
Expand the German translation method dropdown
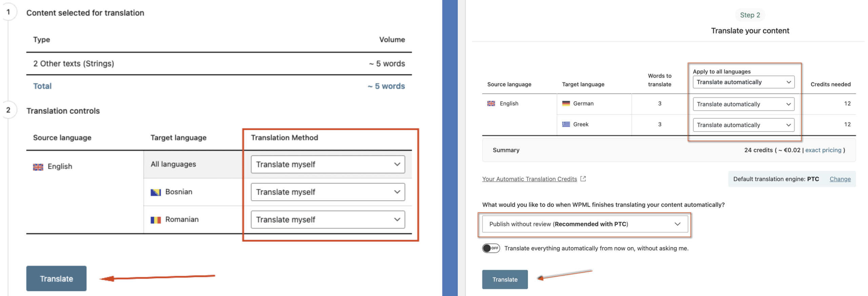(x=743, y=104)
